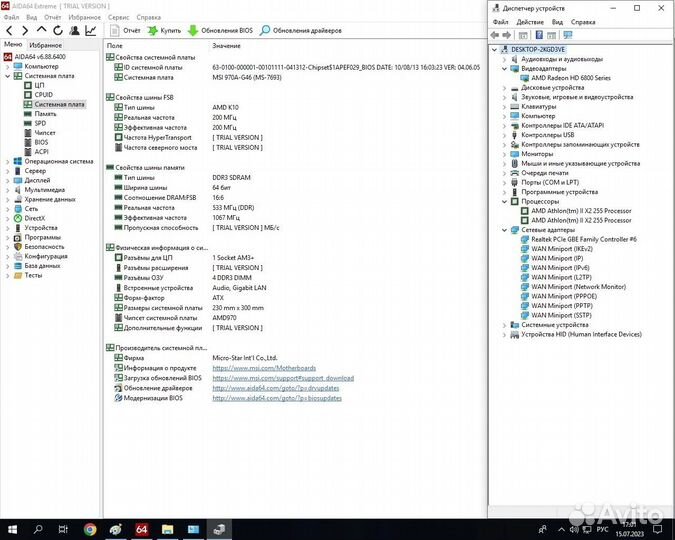The height and width of the screenshot is (540, 675).
Task: Expand Контроллеры USB in Device Manager
Action: pos(505,135)
